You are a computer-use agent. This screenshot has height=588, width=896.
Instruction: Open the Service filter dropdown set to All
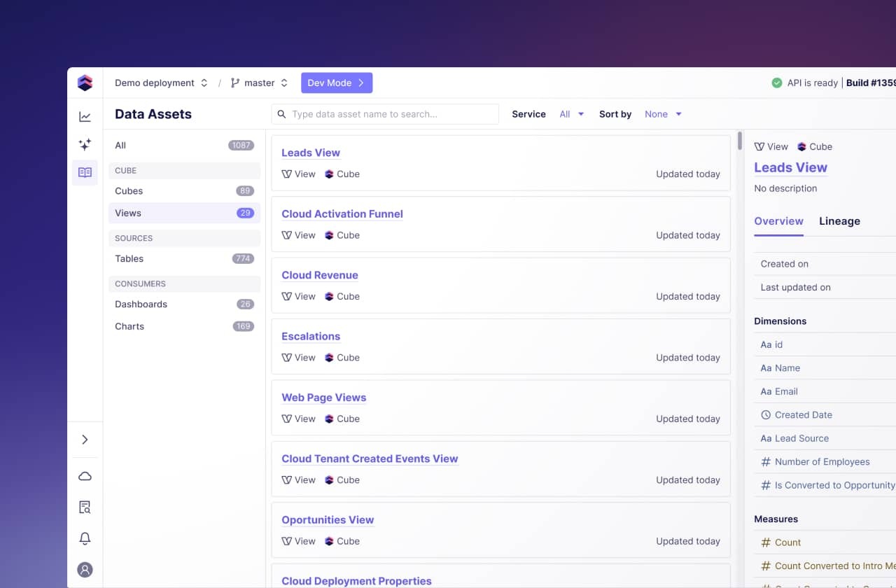point(572,113)
